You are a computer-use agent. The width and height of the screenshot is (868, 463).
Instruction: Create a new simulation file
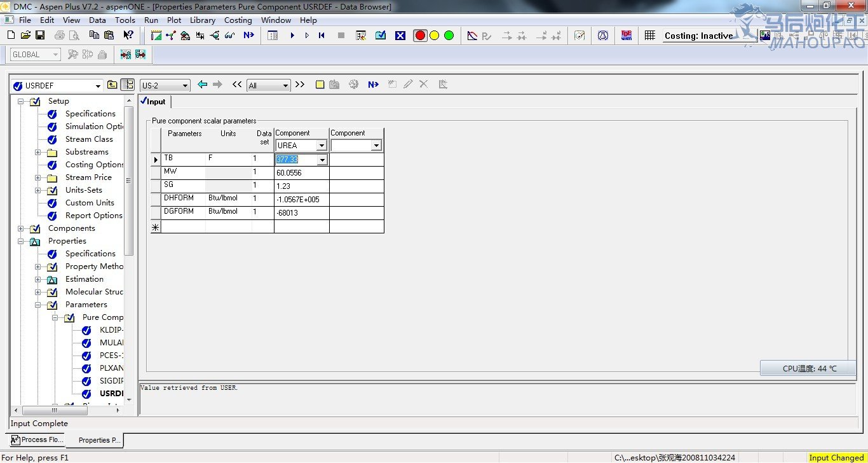tap(11, 36)
